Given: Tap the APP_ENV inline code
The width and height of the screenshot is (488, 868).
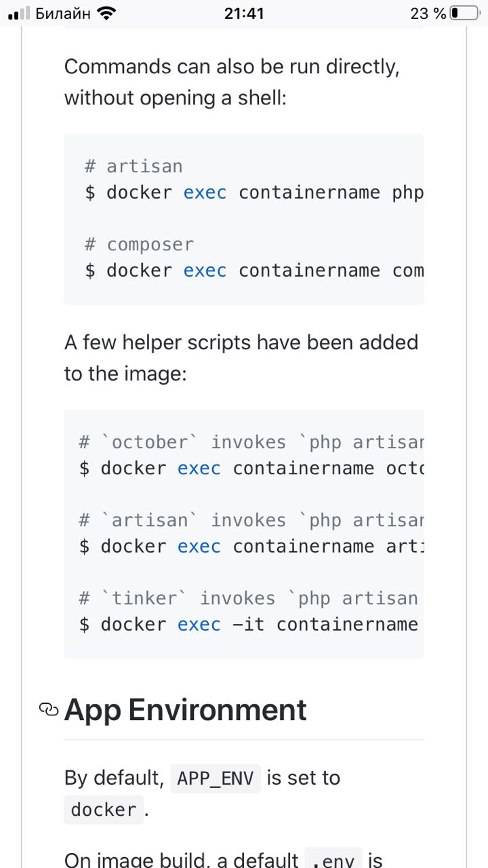Looking at the screenshot, I should click(x=215, y=778).
